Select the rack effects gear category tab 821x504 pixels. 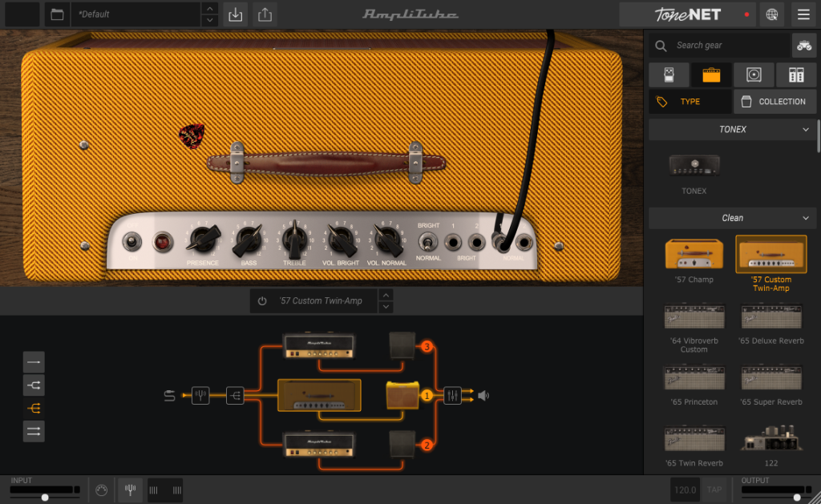[796, 75]
